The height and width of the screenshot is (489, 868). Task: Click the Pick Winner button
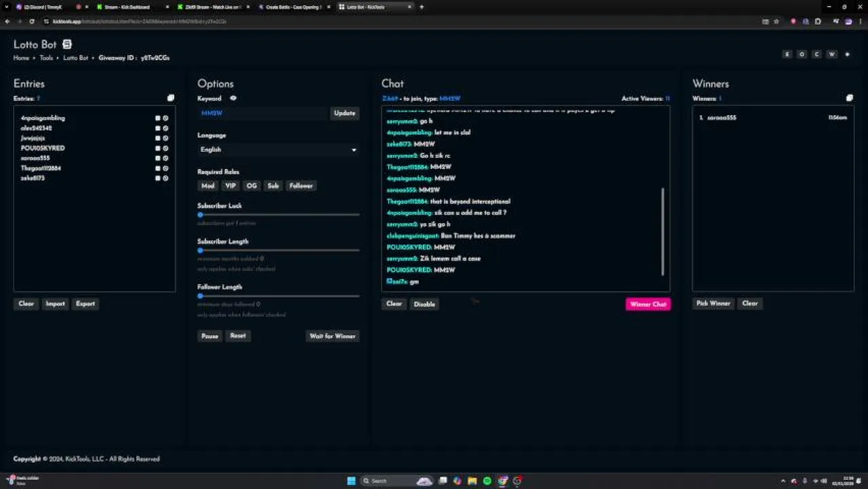click(713, 304)
